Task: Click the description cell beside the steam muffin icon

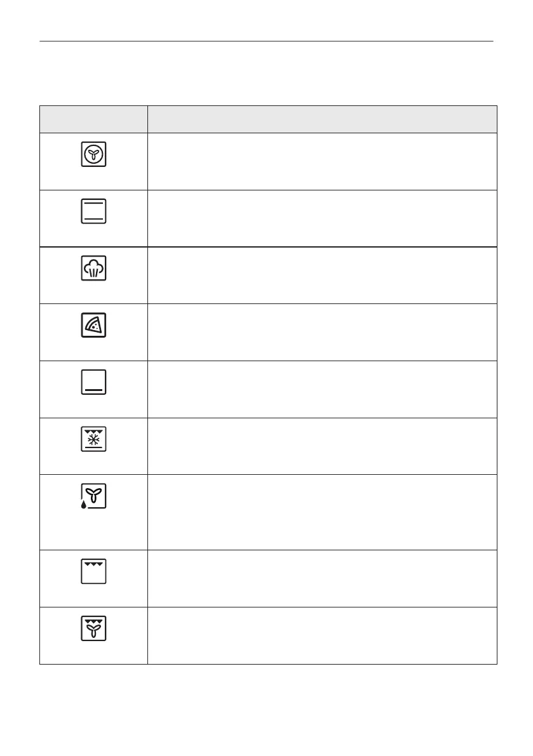Action: [322, 275]
